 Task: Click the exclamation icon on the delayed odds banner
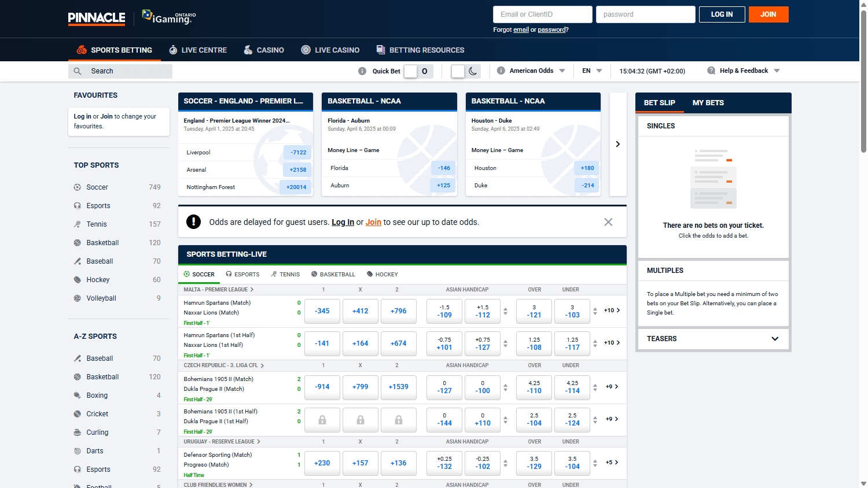193,221
